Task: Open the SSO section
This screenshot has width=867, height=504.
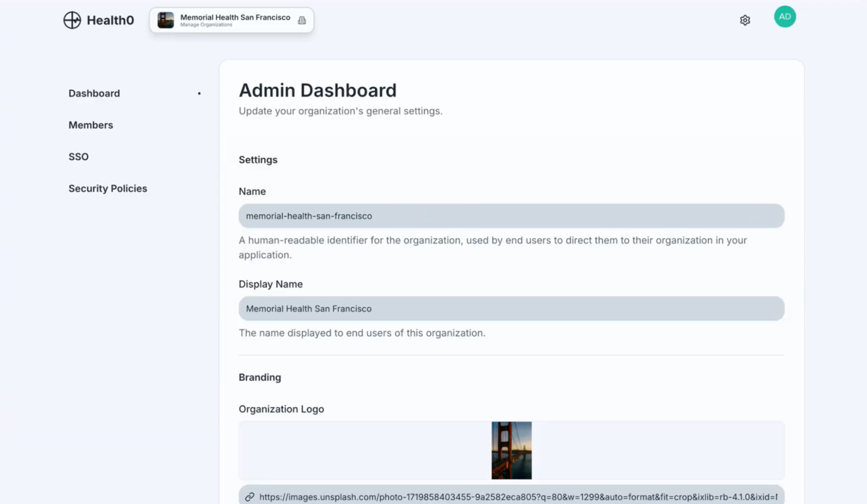Action: (79, 156)
